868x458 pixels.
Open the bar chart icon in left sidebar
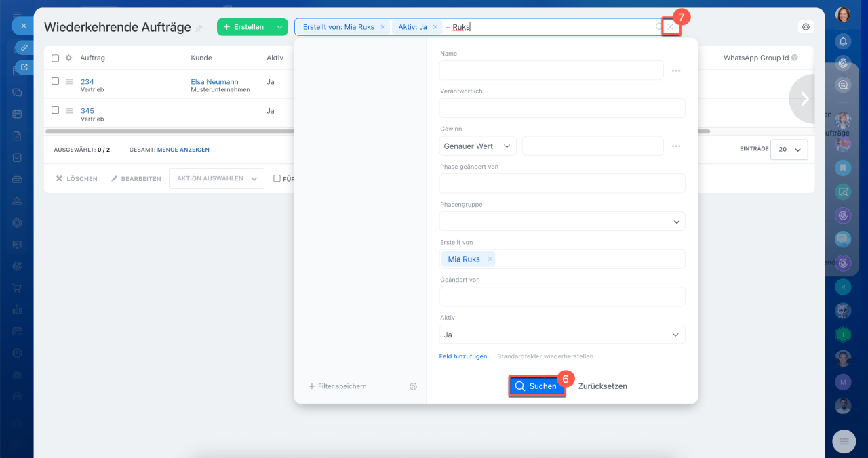click(17, 310)
